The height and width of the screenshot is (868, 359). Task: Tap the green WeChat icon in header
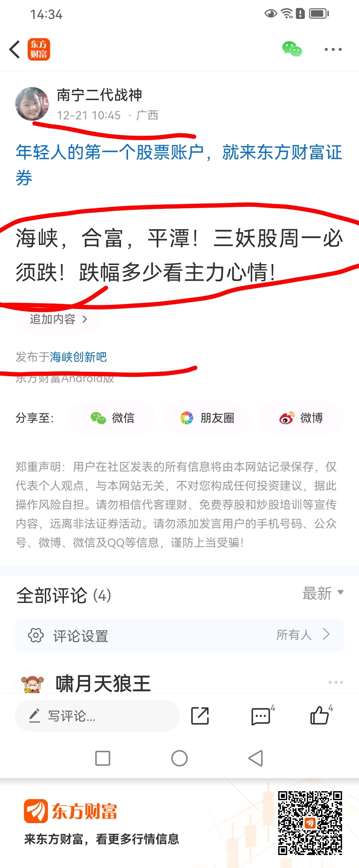292,49
